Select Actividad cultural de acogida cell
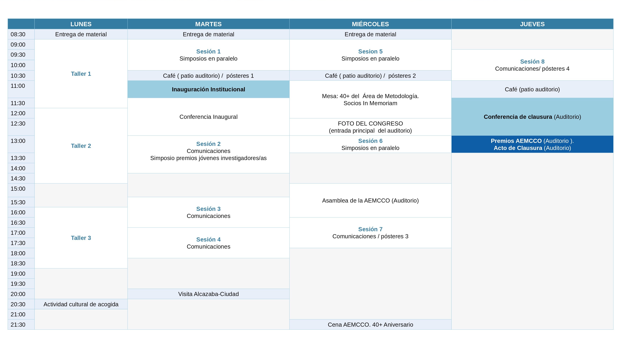 click(81, 304)
